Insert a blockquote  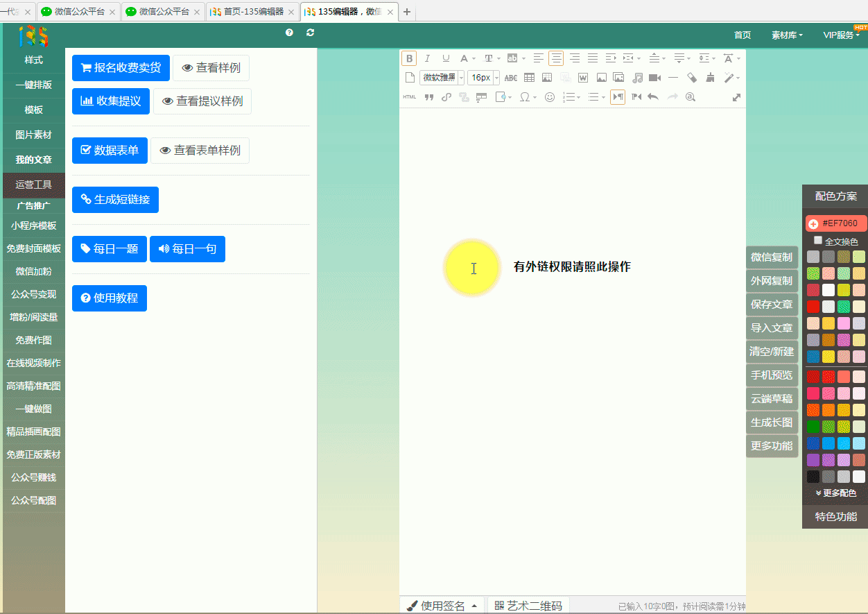(428, 97)
